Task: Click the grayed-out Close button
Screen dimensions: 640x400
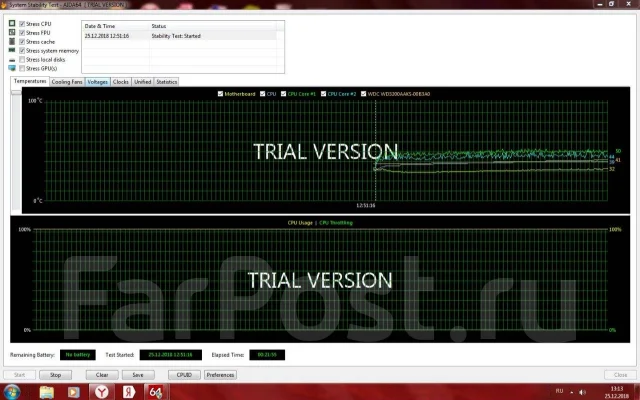Action: (x=620, y=375)
